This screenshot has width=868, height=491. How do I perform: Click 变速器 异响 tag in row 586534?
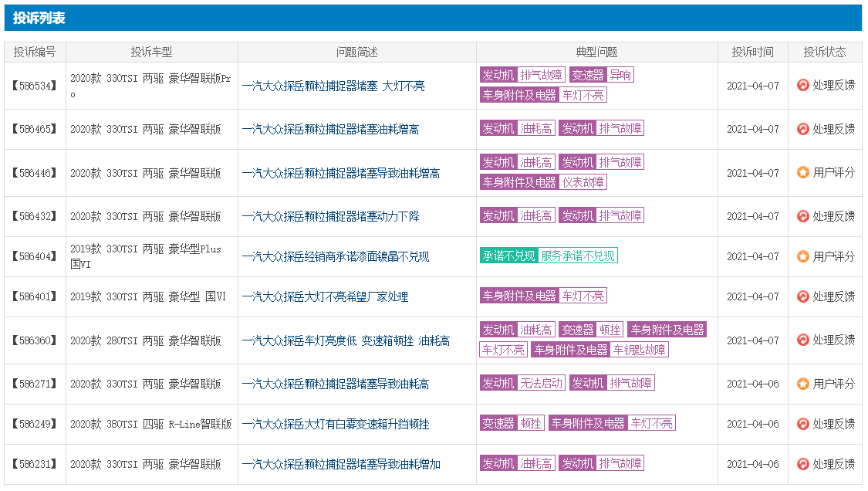coord(602,75)
